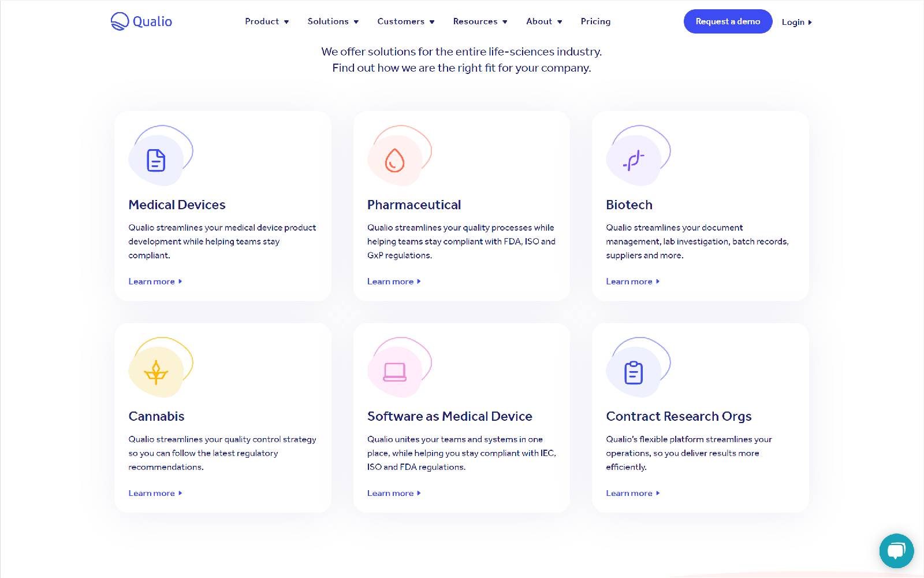This screenshot has height=578, width=924.
Task: Click the Contract Research Orgs heading
Action: 679,416
